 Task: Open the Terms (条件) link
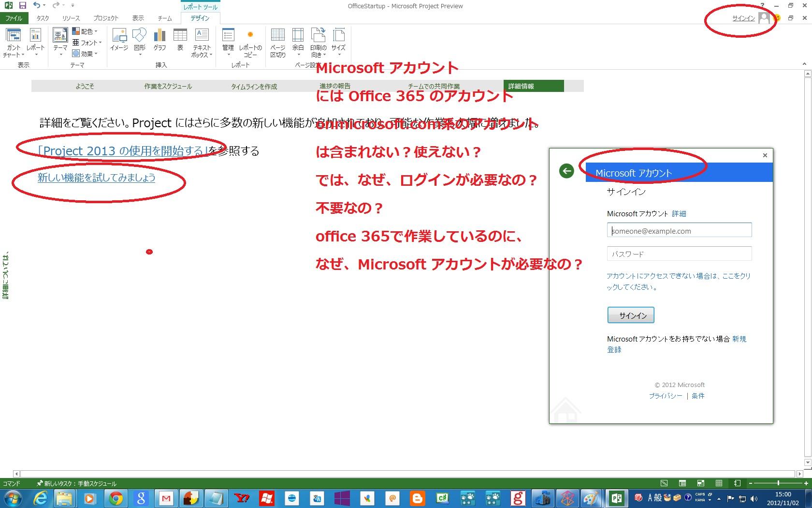click(698, 396)
